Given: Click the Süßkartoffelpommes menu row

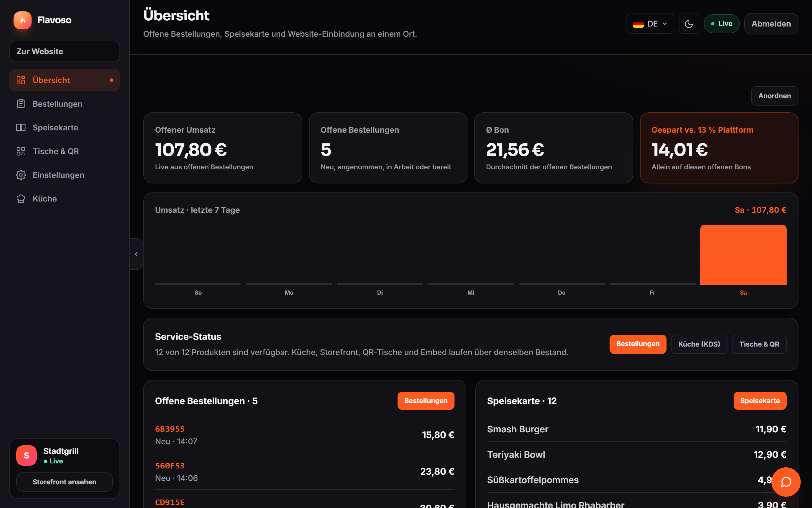Looking at the screenshot, I should tap(637, 480).
